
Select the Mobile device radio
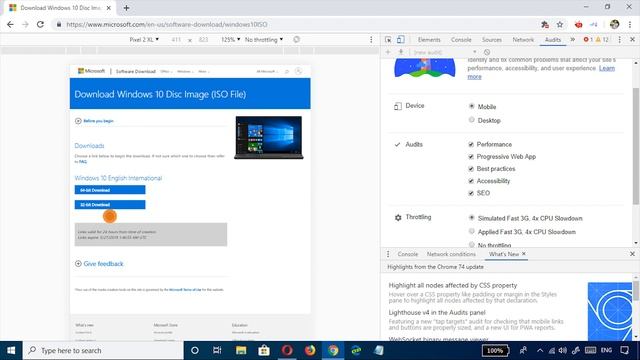[x=471, y=106]
